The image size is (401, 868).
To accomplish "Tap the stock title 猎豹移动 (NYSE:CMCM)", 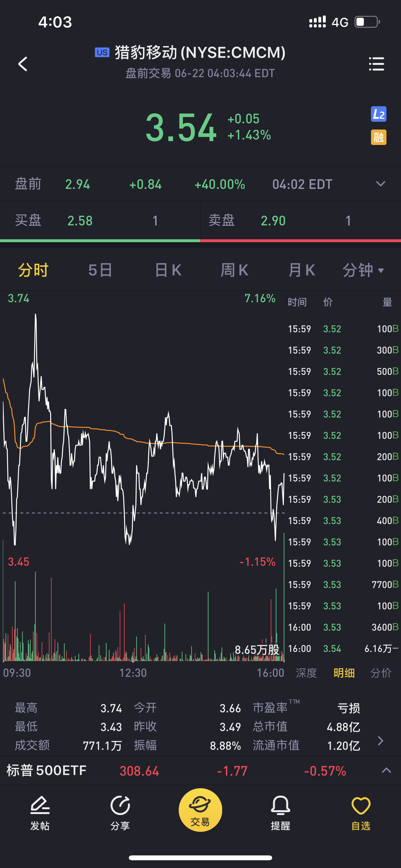I will (x=200, y=53).
